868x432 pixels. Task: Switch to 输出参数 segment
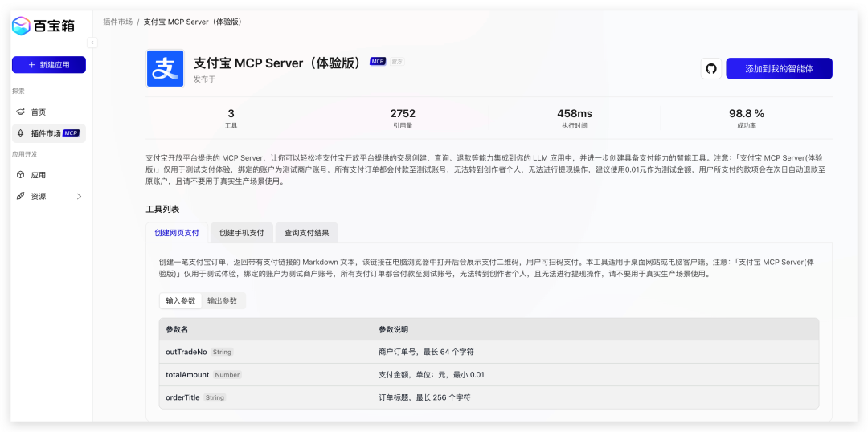click(x=222, y=301)
